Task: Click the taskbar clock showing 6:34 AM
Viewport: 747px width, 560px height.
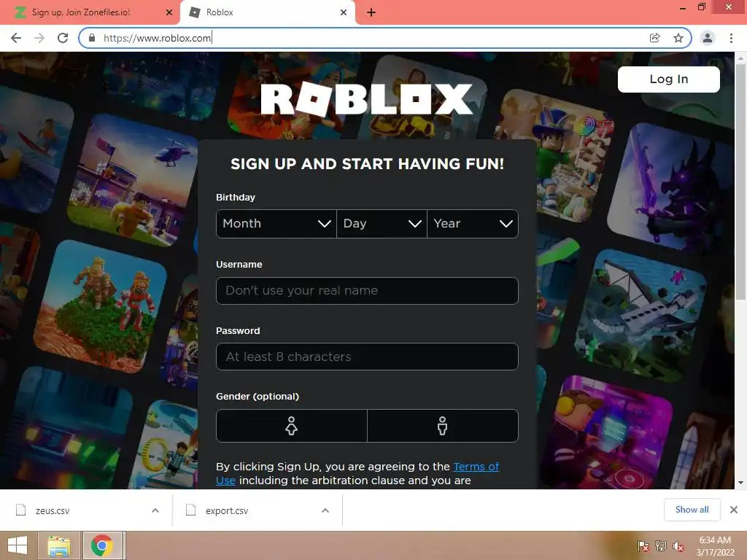Action: 715,546
